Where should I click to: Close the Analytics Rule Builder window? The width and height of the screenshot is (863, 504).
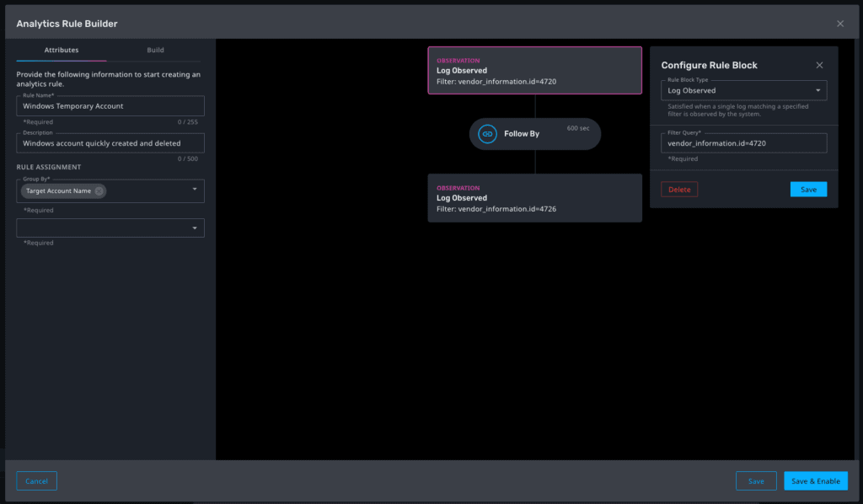[839, 23]
